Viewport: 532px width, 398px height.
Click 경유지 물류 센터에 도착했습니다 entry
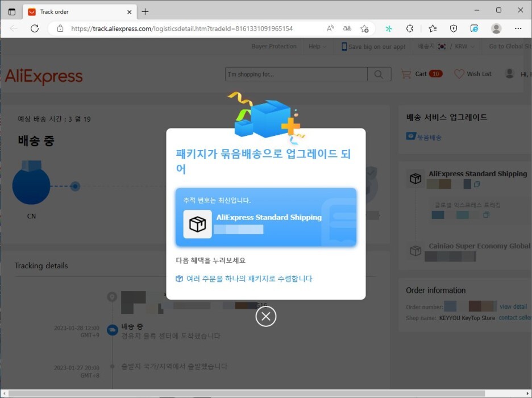[x=171, y=336]
